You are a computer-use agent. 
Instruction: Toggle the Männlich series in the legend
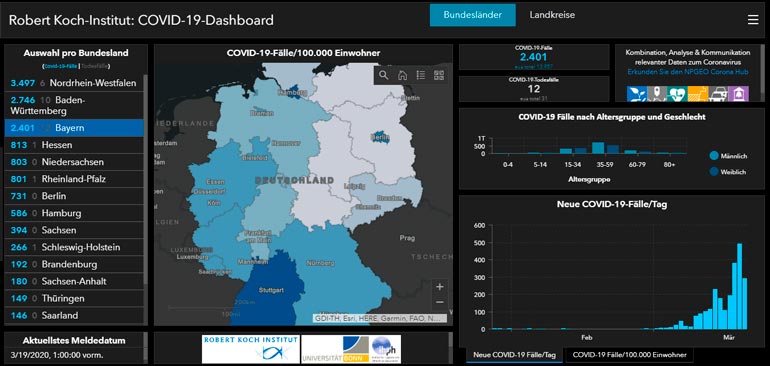pyautogui.click(x=728, y=156)
